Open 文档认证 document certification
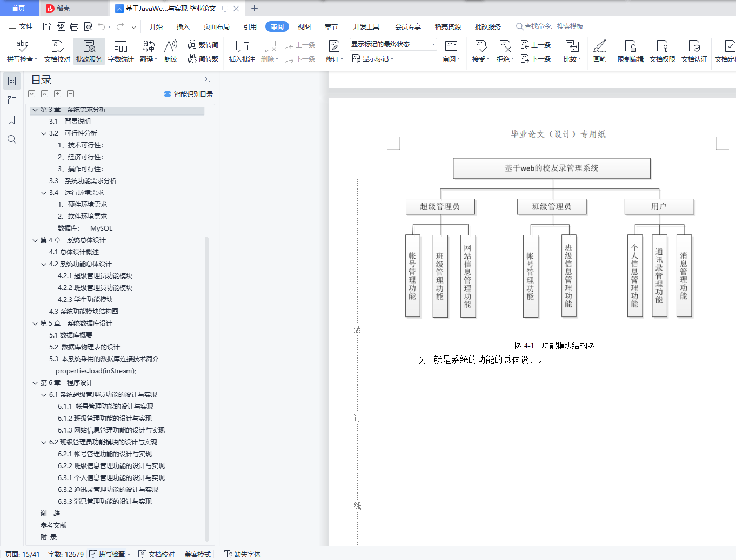 point(694,51)
